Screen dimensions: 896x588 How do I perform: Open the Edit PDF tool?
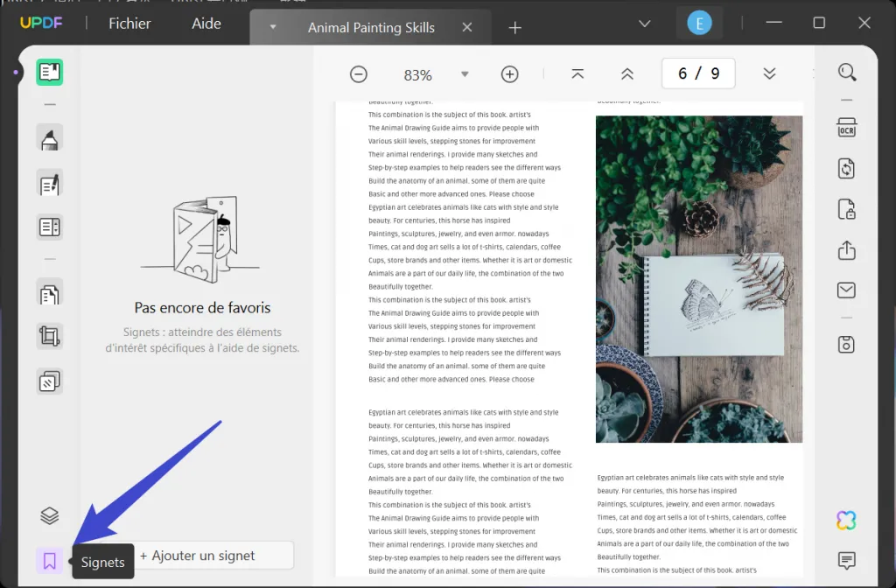(50, 184)
